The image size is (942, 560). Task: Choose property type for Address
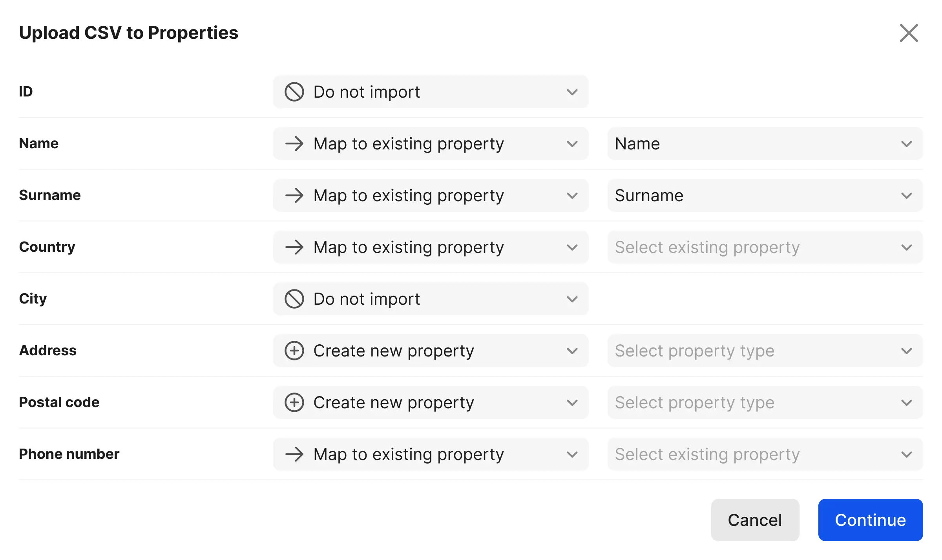[x=765, y=351]
